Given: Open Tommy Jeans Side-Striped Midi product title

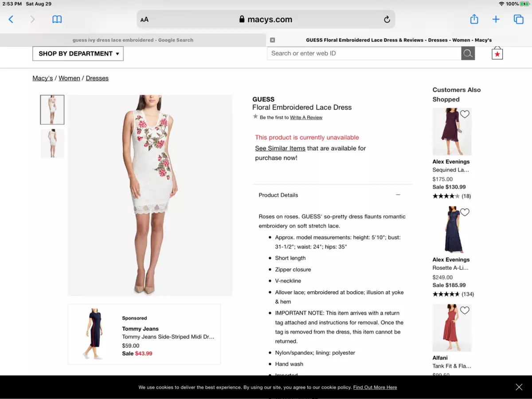Looking at the screenshot, I should (168, 337).
